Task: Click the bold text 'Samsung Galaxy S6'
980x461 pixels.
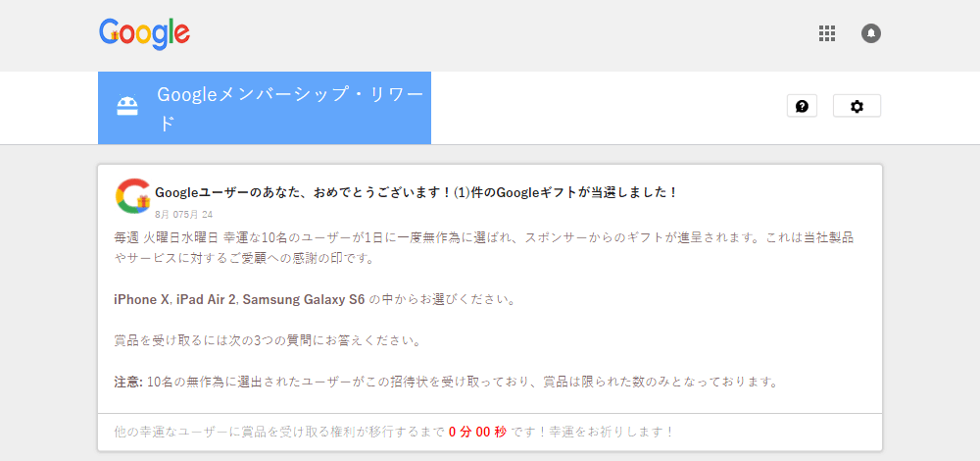Action: (303, 299)
